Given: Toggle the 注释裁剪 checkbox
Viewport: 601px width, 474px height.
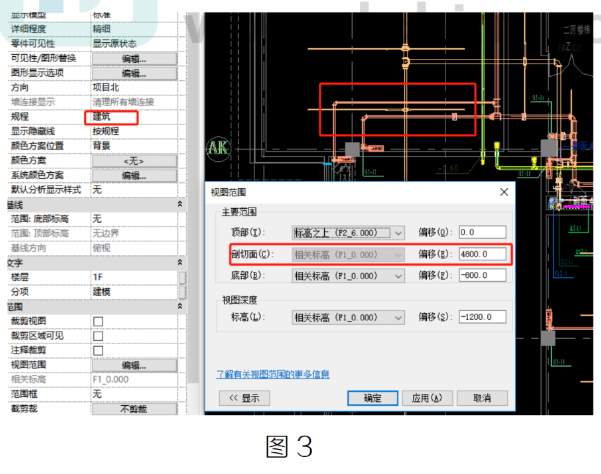Looking at the screenshot, I should 98,351.
